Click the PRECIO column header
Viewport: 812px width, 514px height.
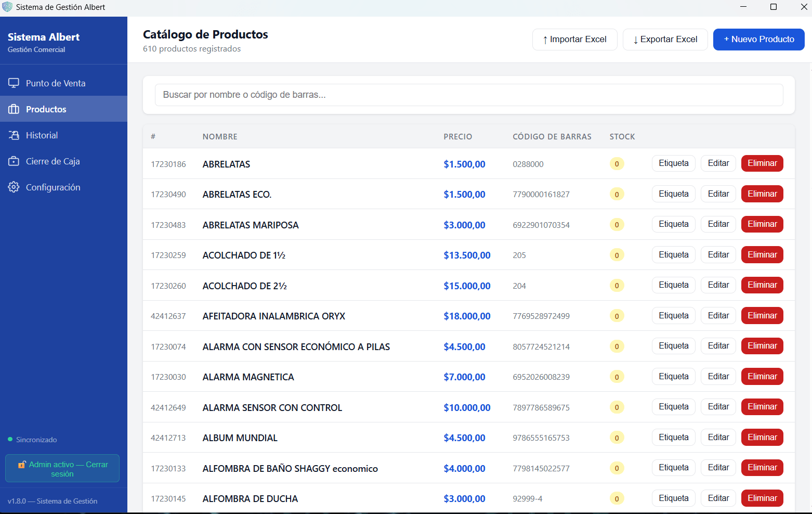458,137
